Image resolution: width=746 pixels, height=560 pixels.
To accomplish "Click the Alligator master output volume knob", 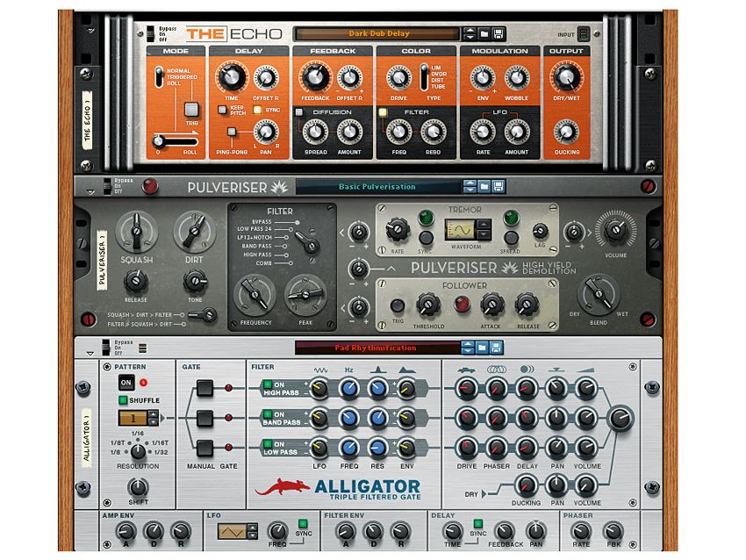I will point(620,419).
